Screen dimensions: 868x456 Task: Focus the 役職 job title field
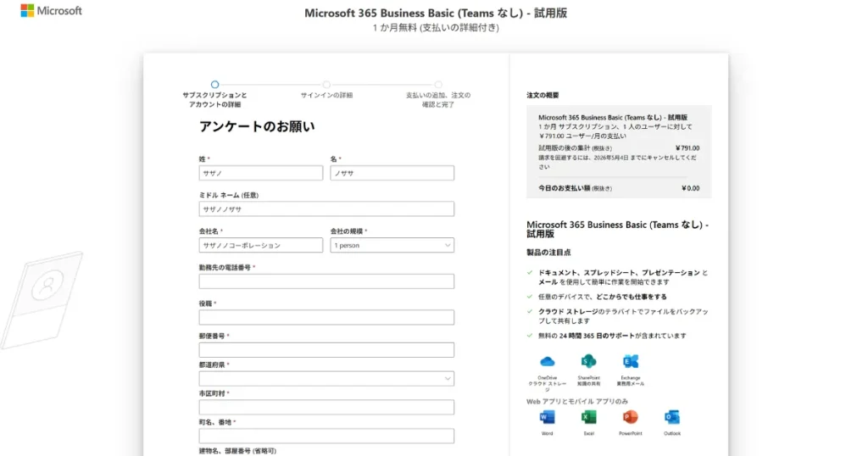pos(326,318)
